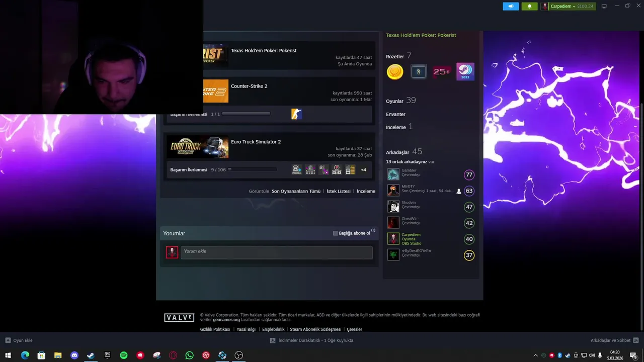This screenshot has width=644, height=362.
Task: Open volume control in system tray
Action: tap(592, 355)
